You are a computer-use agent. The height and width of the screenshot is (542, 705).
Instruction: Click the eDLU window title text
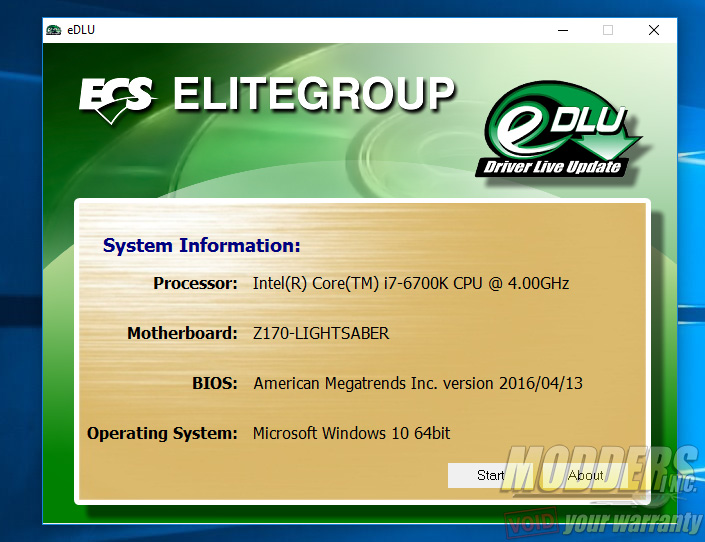click(81, 30)
